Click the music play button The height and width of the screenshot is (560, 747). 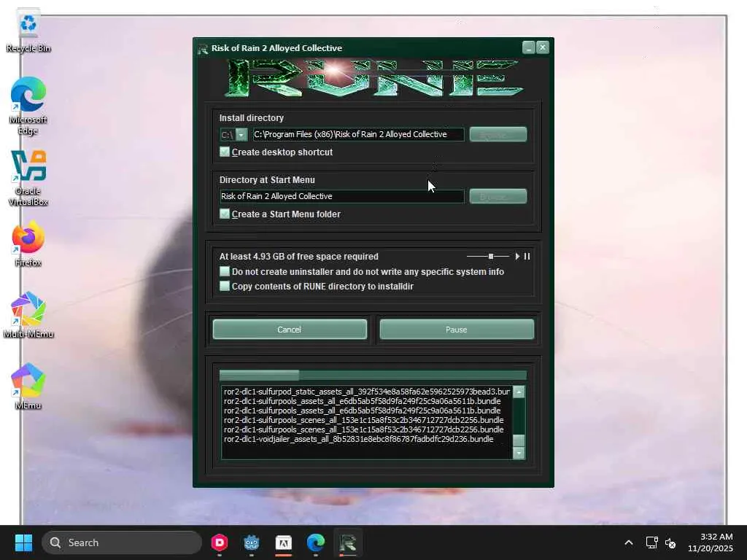point(517,256)
